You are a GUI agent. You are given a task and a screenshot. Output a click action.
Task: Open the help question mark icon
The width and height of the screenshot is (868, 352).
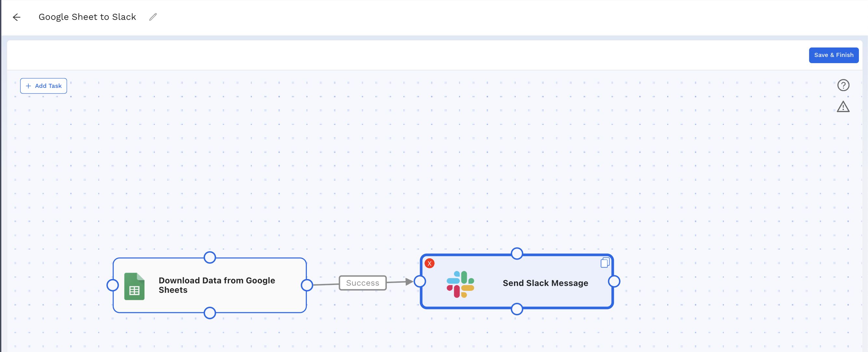pyautogui.click(x=843, y=85)
